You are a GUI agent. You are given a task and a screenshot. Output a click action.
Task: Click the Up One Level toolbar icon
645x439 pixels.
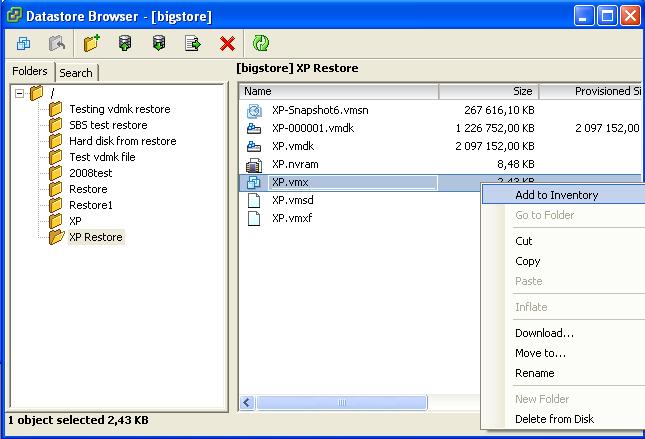tap(57, 43)
